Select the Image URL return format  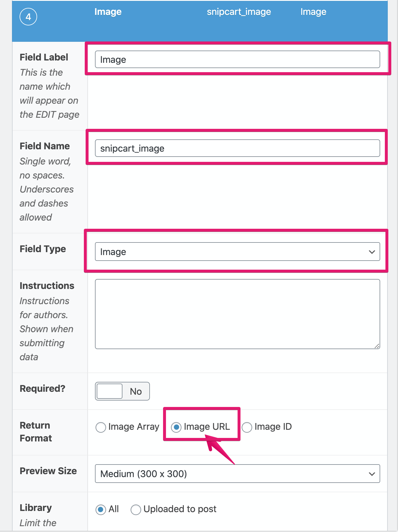coord(176,427)
